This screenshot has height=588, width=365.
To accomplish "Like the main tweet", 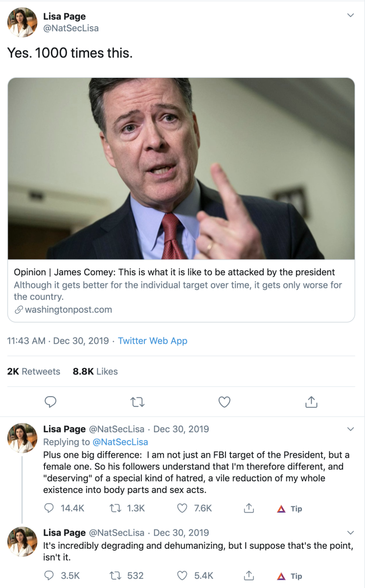I will pyautogui.click(x=224, y=401).
